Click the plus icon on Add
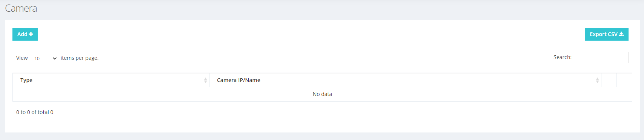The width and height of the screenshot is (644, 140). tap(31, 34)
